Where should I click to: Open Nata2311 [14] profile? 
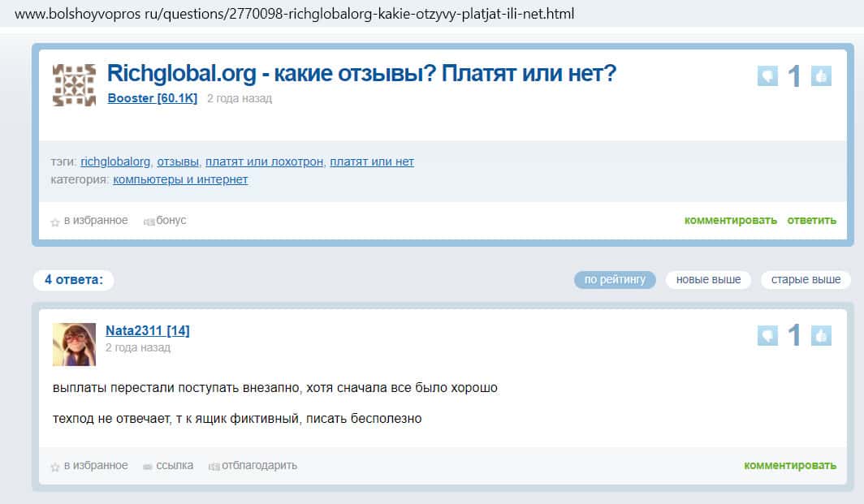(x=148, y=330)
